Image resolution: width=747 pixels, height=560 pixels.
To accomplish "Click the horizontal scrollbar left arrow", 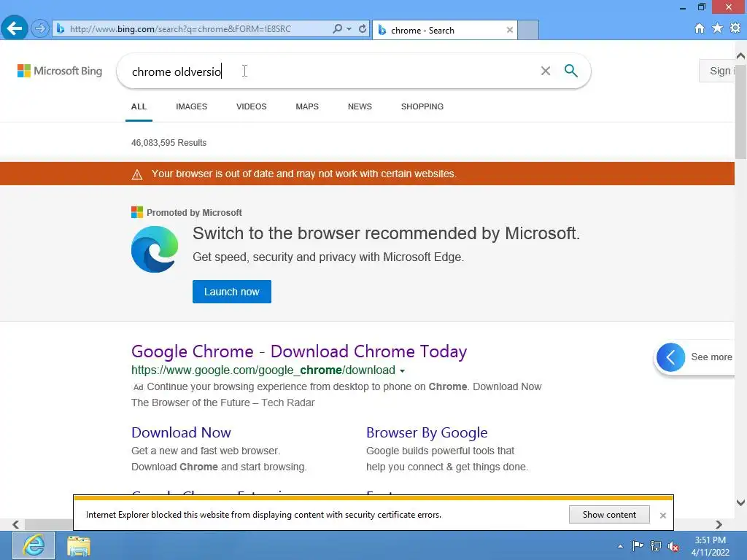I will (16, 524).
